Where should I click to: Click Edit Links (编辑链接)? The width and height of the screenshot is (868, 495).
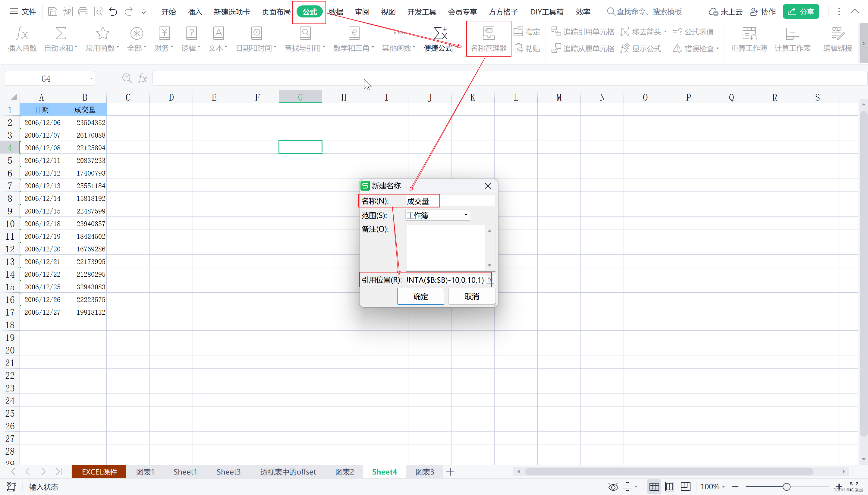tap(838, 39)
